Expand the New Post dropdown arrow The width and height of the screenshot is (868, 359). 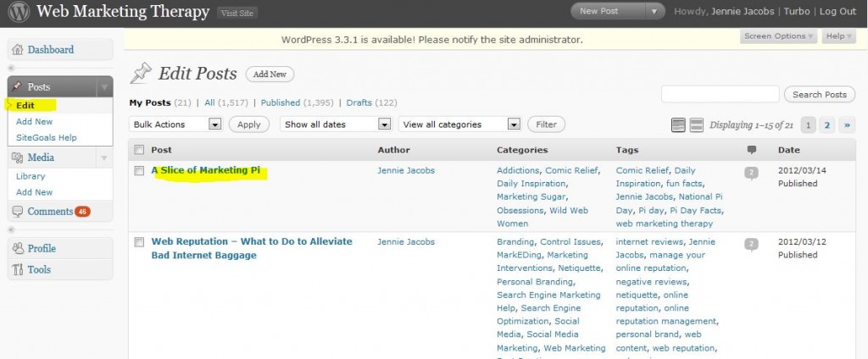tap(654, 11)
